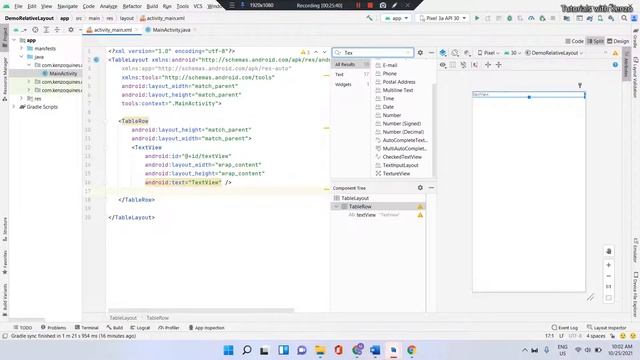Open the File menu
The width and height of the screenshot is (640, 360).
click(18, 7)
